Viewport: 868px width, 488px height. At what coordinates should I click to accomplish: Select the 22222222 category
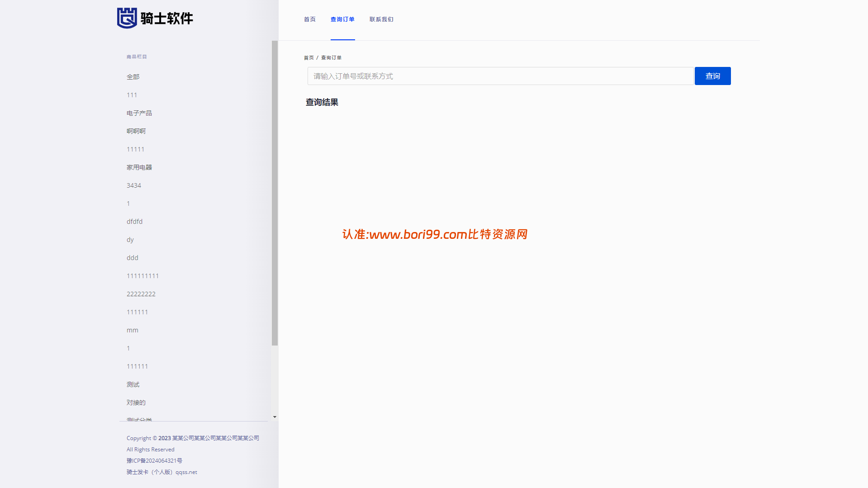[x=141, y=294]
